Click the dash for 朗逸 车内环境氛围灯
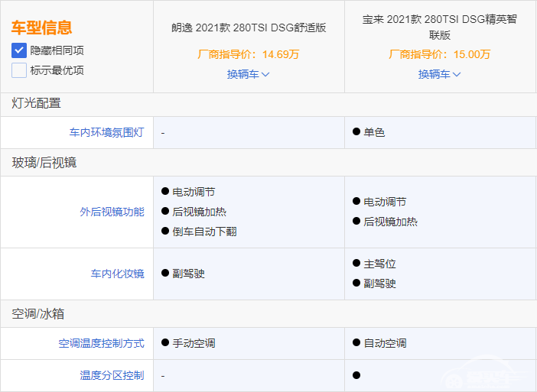537x392 pixels. click(x=163, y=133)
